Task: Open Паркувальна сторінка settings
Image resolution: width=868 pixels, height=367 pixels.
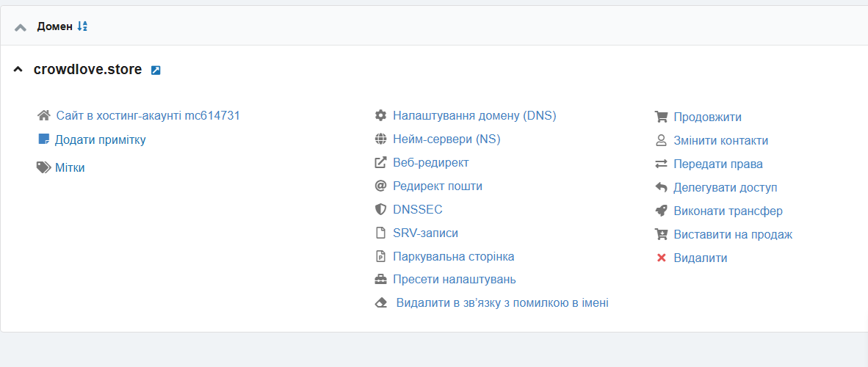Action: tap(453, 256)
